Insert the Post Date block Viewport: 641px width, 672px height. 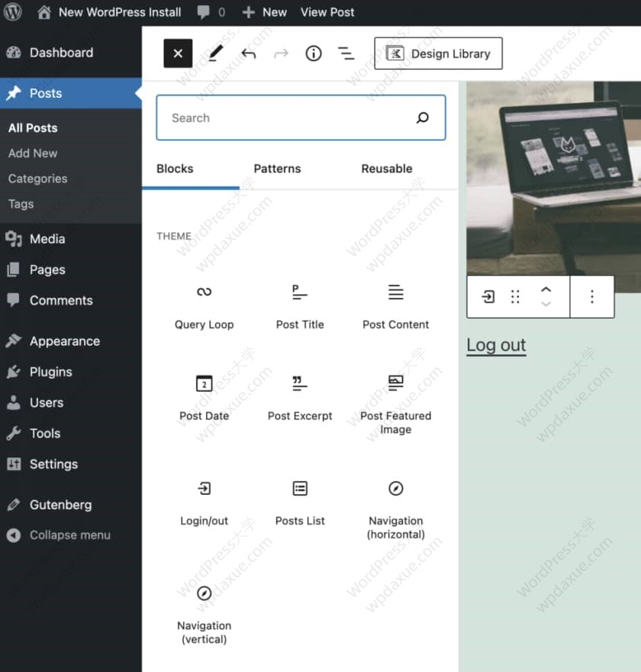tap(205, 398)
